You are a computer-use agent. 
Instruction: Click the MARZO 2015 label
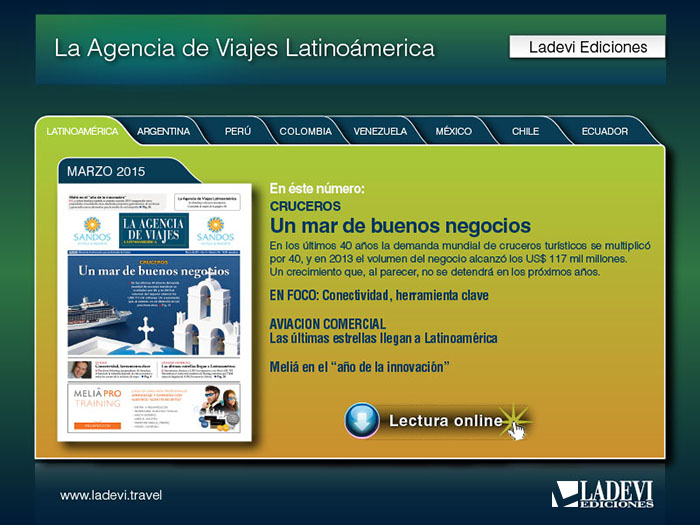pyautogui.click(x=106, y=171)
